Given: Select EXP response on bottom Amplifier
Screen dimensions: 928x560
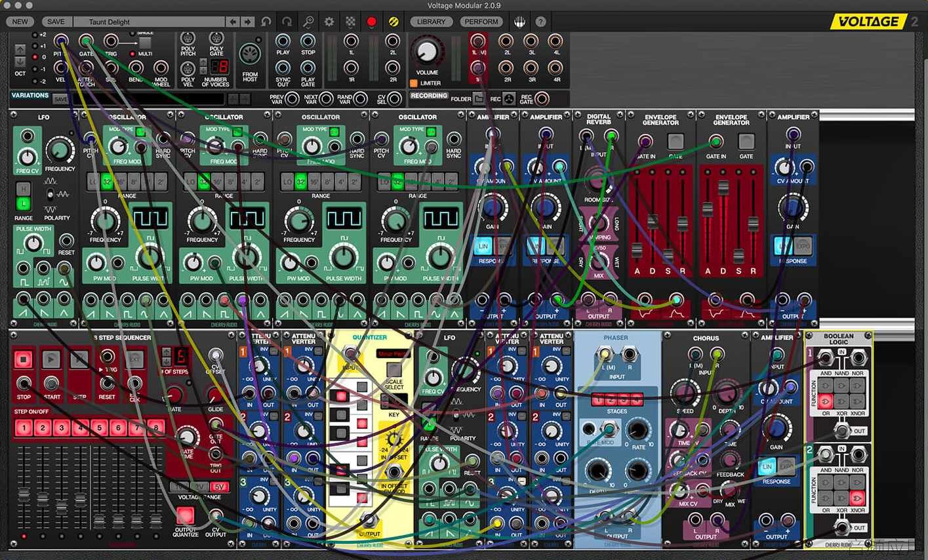Looking at the screenshot, I should coord(786,466).
